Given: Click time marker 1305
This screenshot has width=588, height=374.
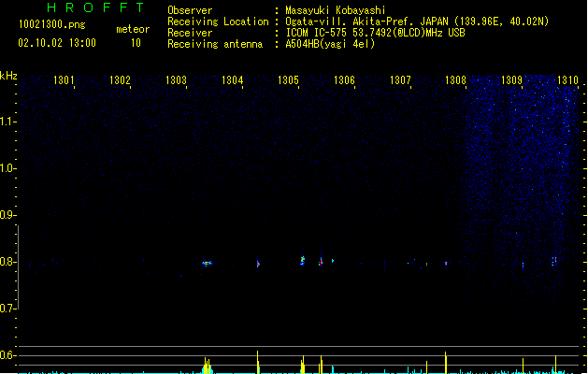Looking at the screenshot, I should coord(288,80).
